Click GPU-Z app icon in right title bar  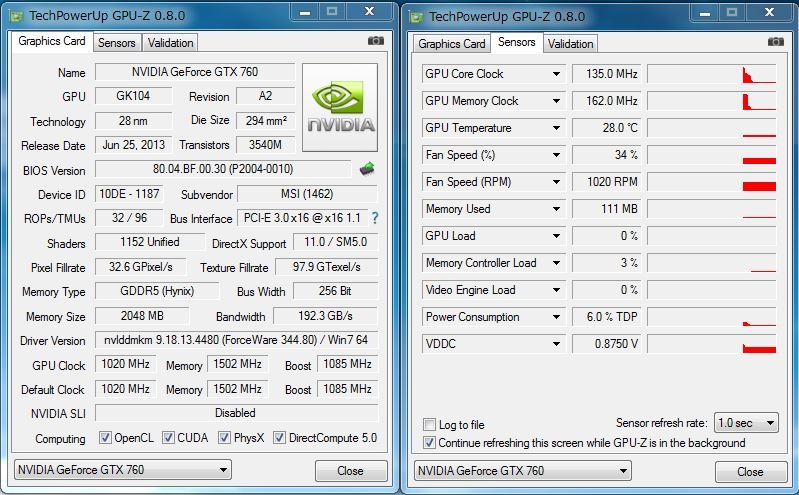tap(416, 16)
